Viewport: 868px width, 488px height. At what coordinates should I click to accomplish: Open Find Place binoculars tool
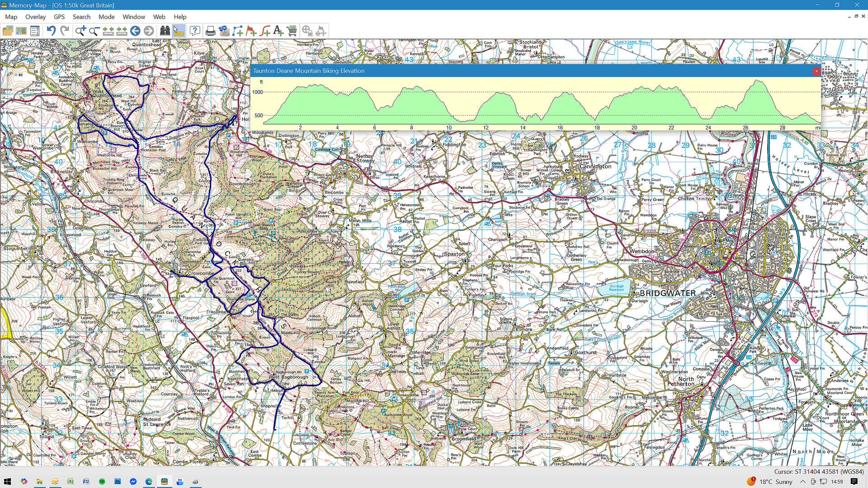(165, 31)
